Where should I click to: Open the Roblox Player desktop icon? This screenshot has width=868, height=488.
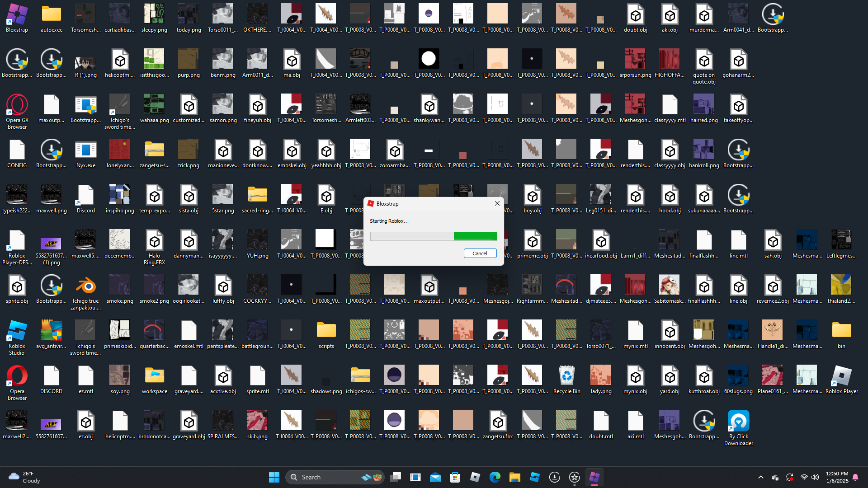[x=841, y=377]
